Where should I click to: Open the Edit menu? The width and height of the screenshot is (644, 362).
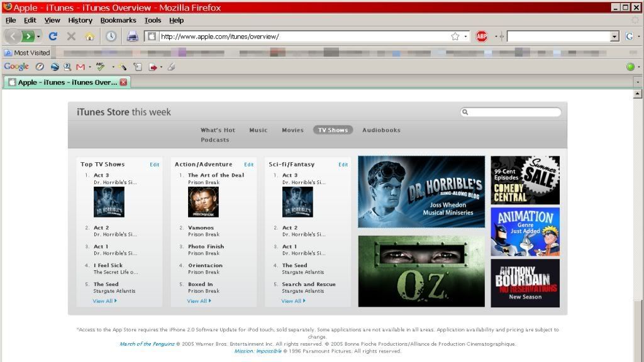click(30, 20)
